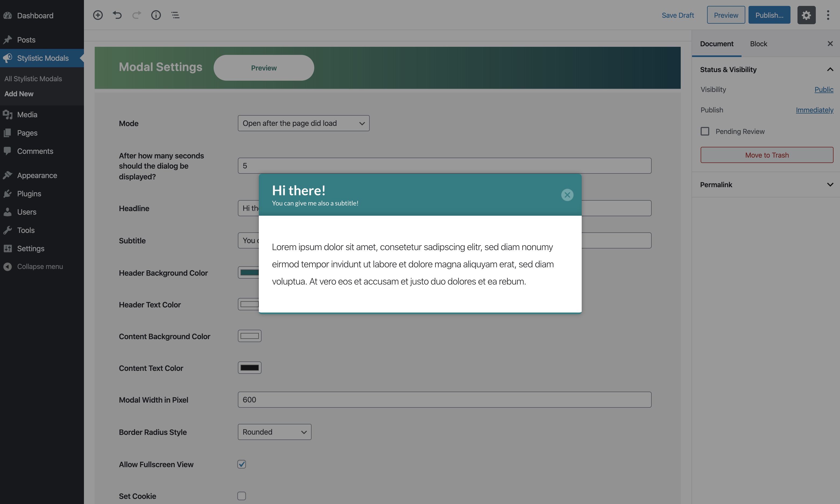840x504 pixels.
Task: Click the Public visibility link
Action: pyautogui.click(x=824, y=89)
